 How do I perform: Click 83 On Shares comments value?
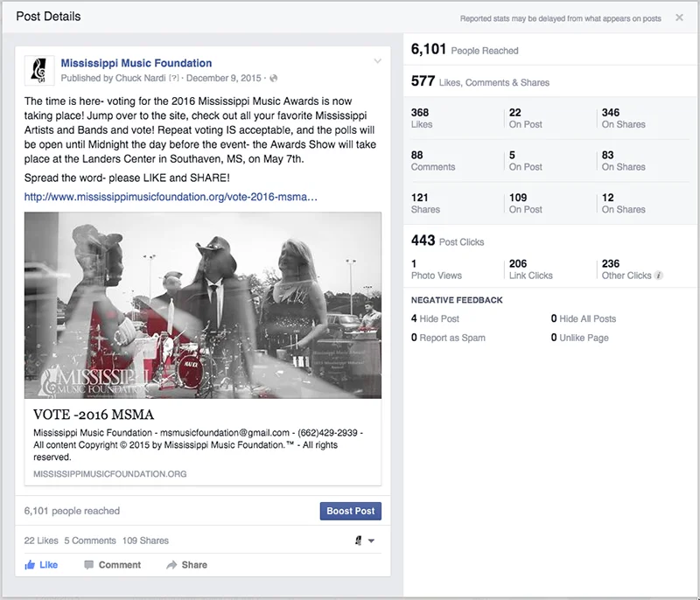point(623,161)
